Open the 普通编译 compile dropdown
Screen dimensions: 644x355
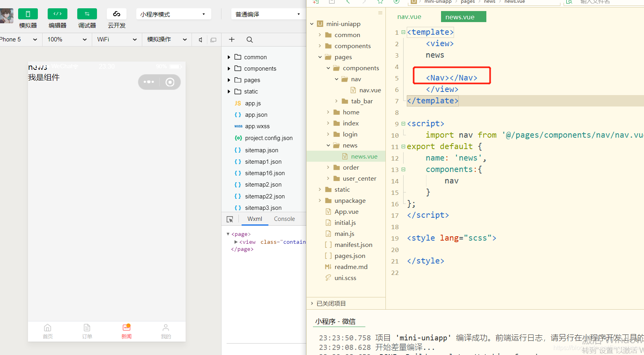[x=268, y=14]
